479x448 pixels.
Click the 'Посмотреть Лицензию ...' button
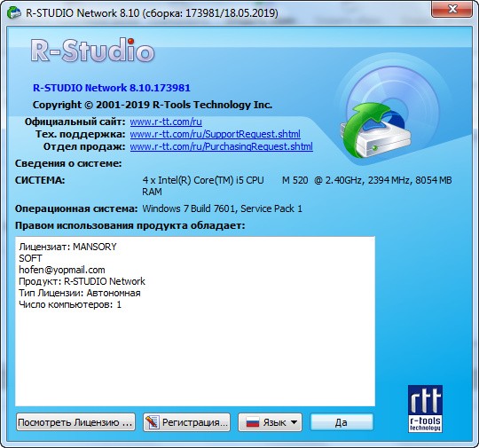click(x=75, y=422)
